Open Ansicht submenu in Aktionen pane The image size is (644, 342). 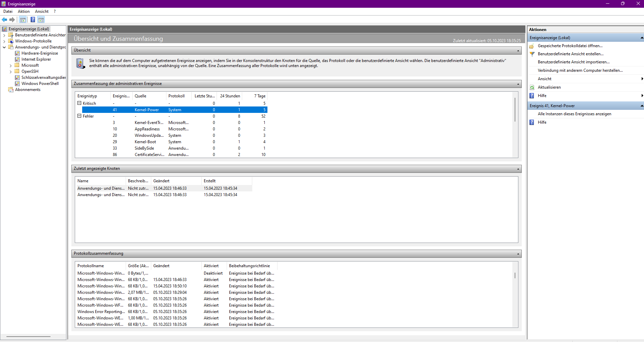[x=586, y=79]
